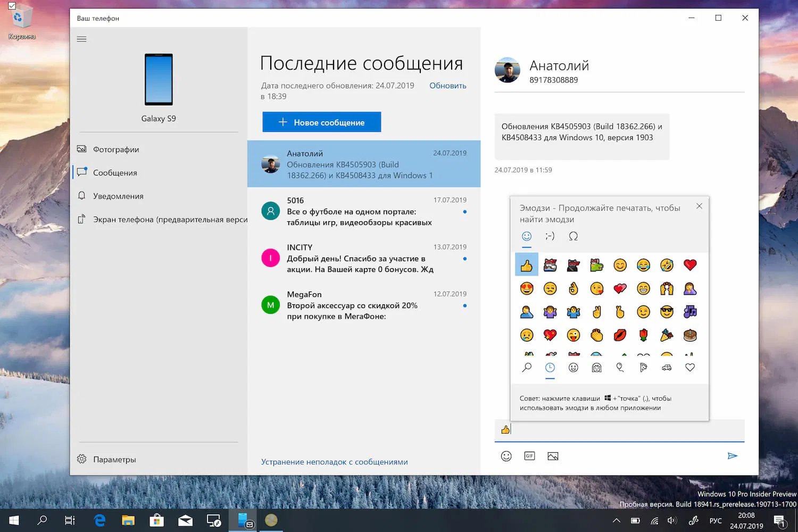This screenshot has width=798, height=532.
Task: Open Экран телефона preview section
Action: click(159, 220)
